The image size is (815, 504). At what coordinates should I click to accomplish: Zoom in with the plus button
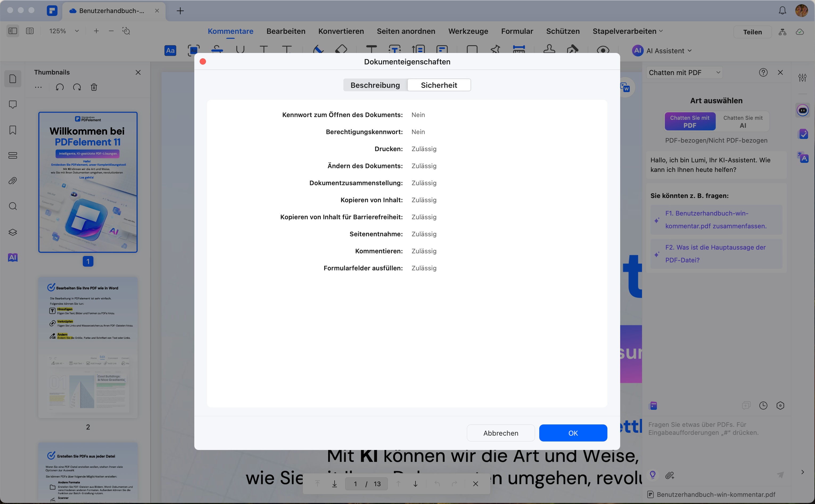click(x=96, y=31)
